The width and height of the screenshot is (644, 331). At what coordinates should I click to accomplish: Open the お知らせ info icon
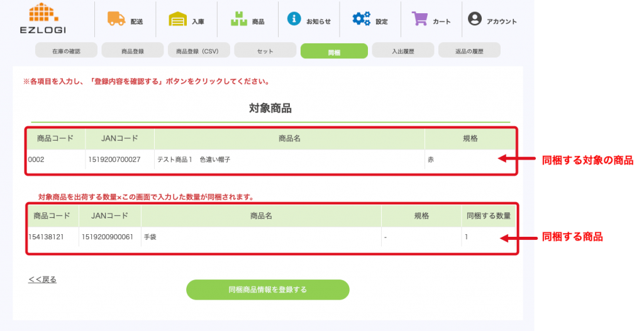[x=294, y=19]
